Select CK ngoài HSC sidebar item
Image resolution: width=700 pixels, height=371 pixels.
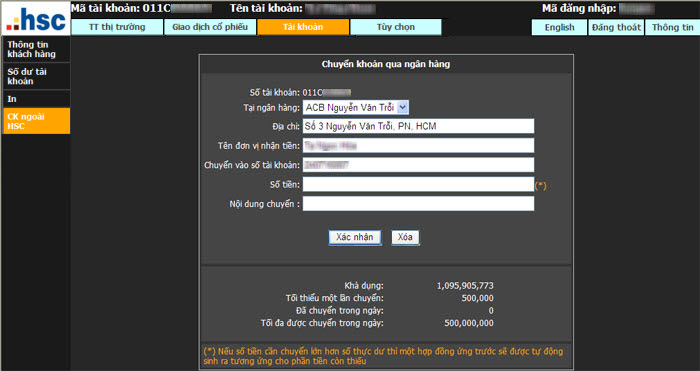(x=36, y=121)
